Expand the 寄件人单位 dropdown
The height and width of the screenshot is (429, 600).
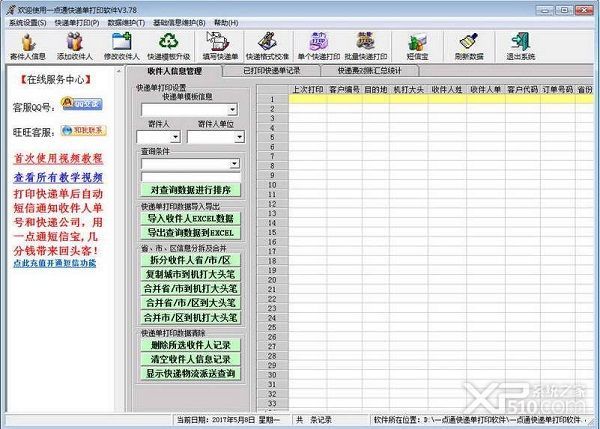tap(240, 137)
